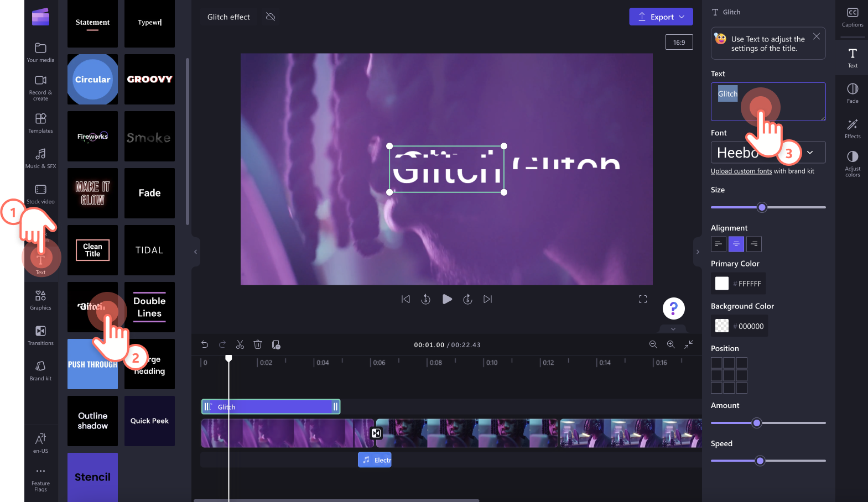The width and height of the screenshot is (868, 502).
Task: Choose Stencil title style
Action: point(92,477)
